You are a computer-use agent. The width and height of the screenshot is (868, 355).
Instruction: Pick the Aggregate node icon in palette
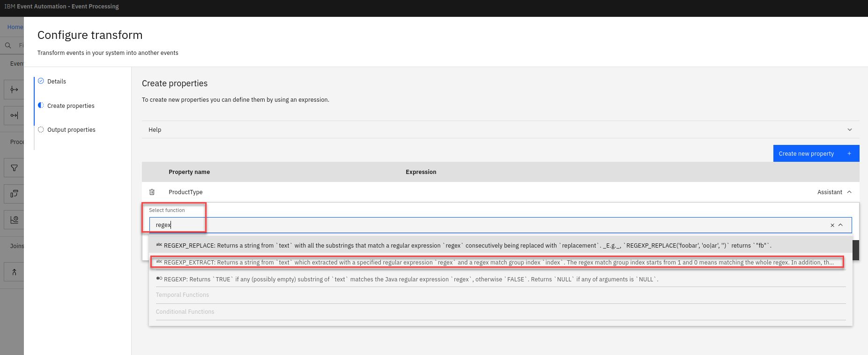pos(14,219)
